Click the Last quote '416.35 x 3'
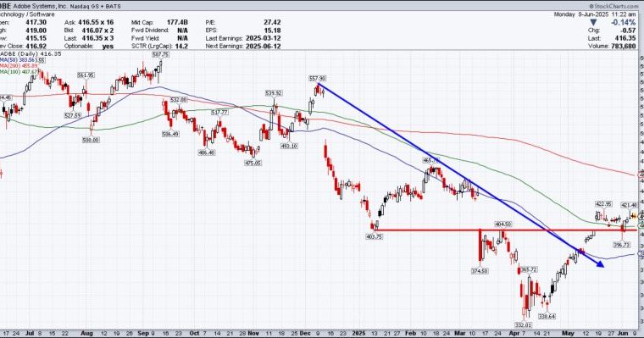The height and width of the screenshot is (338, 644). click(97, 38)
